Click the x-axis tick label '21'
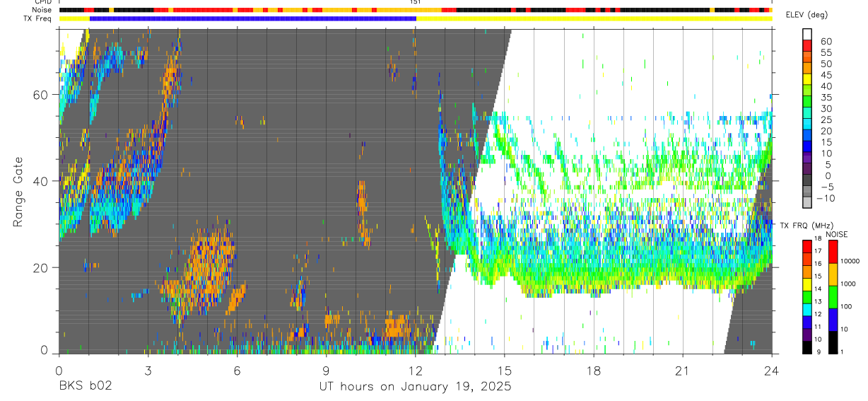 [683, 371]
